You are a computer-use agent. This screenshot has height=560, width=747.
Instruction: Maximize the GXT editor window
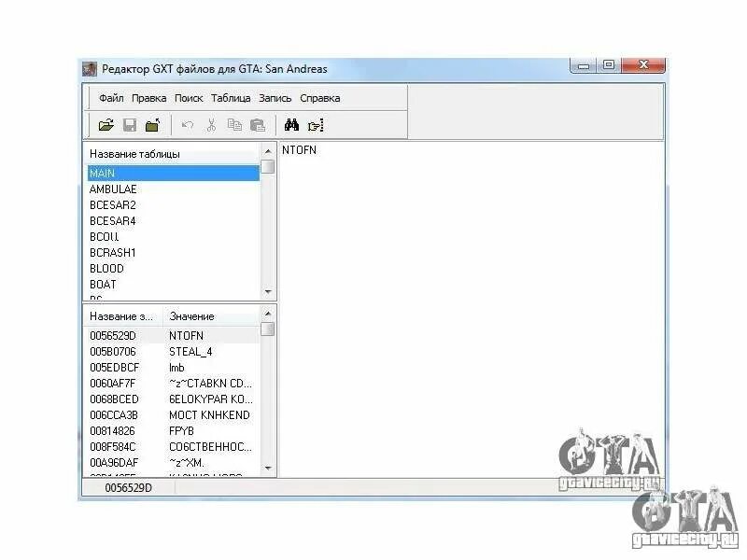[x=609, y=65]
